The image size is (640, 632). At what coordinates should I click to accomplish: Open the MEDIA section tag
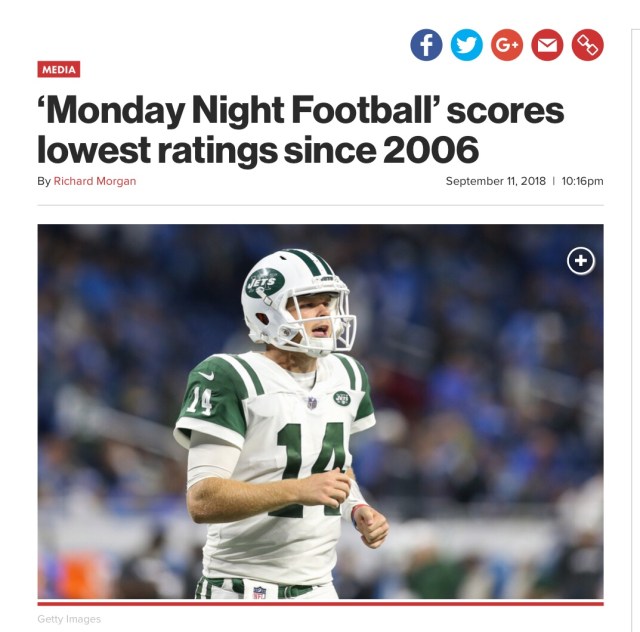coord(59,69)
